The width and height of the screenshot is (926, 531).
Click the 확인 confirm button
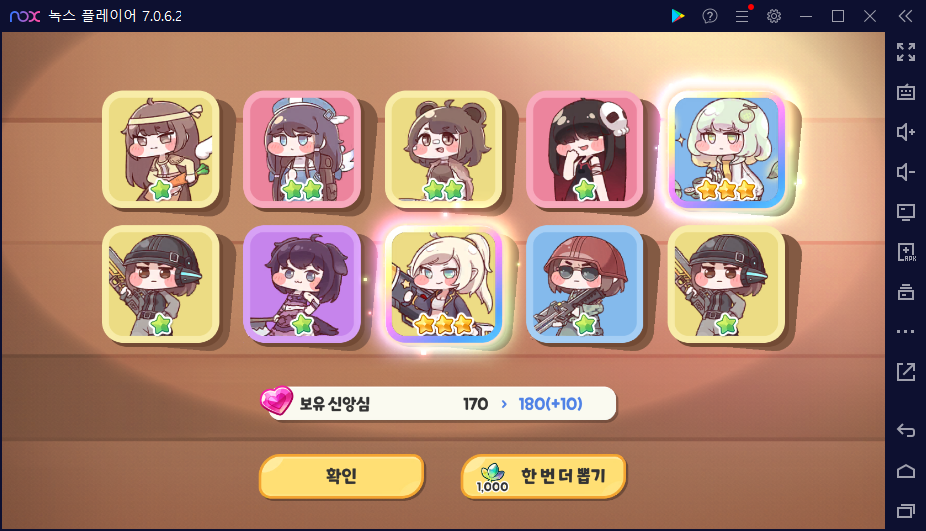[341, 475]
